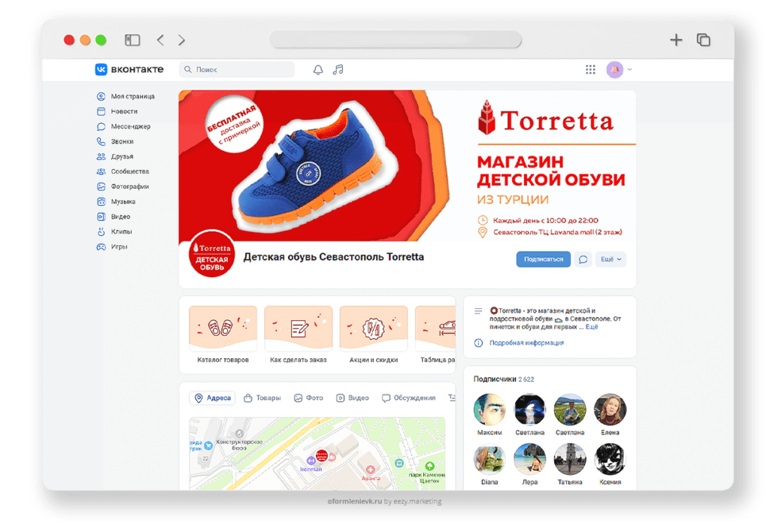The image size is (770, 532).
Task: Open Акции и скидки card
Action: click(373, 334)
